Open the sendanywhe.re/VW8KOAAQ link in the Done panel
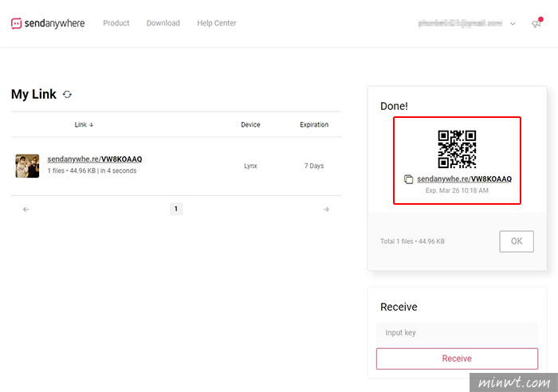 [x=465, y=179]
